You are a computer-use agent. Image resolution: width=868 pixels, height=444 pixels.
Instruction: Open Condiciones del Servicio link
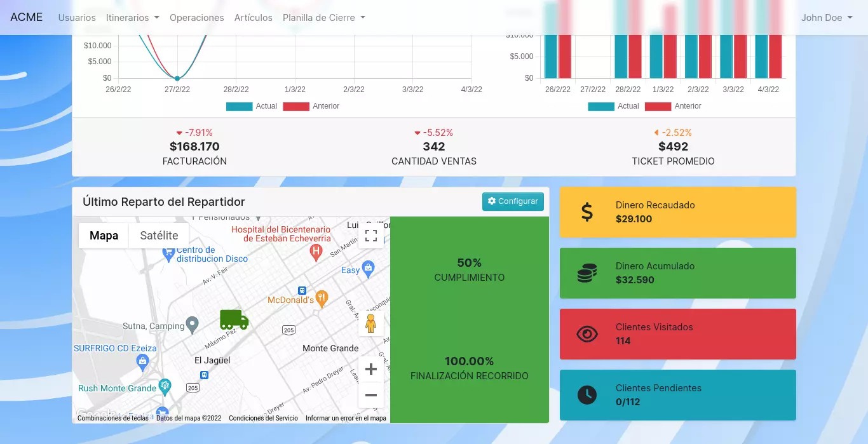click(x=263, y=418)
